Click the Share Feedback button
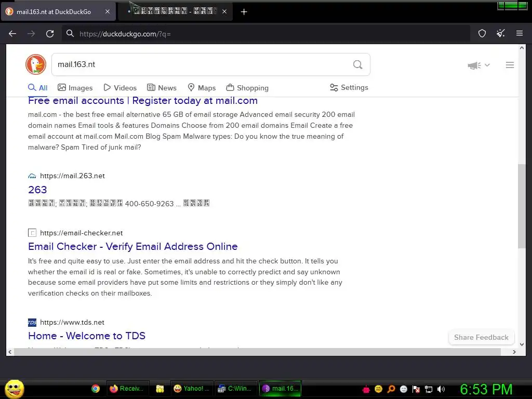532x399 pixels. [x=481, y=337]
